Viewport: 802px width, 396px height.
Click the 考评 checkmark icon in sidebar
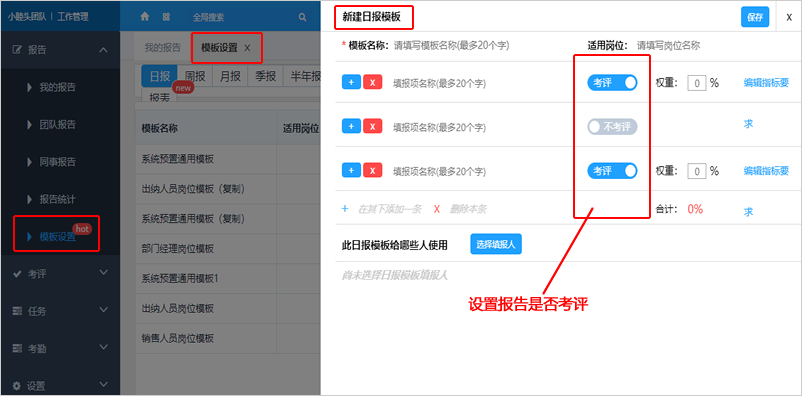17,274
